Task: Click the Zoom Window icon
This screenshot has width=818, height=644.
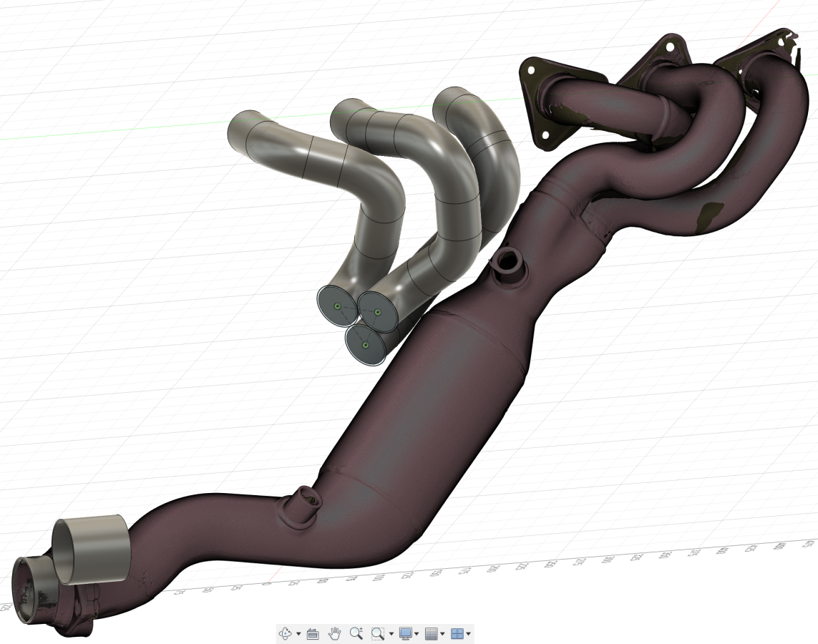Action: 378,633
